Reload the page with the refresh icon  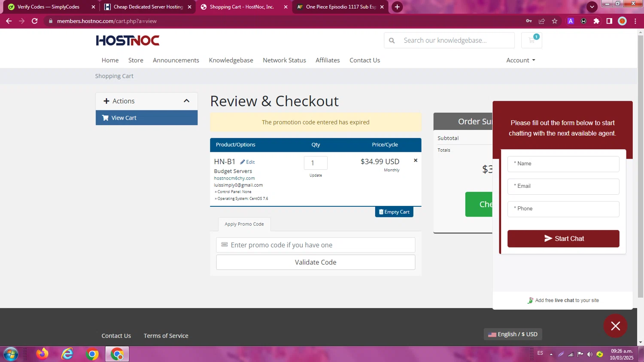click(x=35, y=21)
